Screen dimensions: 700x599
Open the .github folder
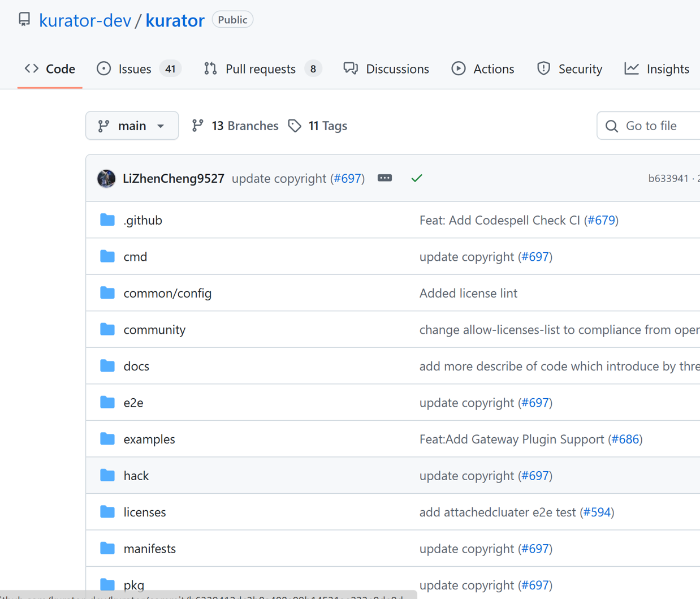pyautogui.click(x=143, y=220)
